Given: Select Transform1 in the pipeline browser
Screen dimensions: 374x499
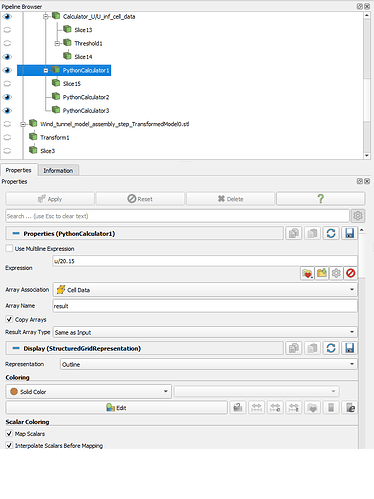Looking at the screenshot, I should click(55, 137).
